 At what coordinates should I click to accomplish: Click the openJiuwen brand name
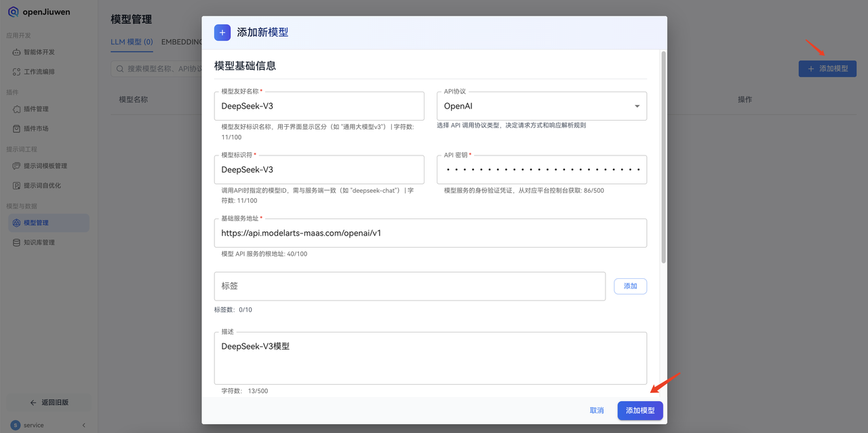[47, 12]
